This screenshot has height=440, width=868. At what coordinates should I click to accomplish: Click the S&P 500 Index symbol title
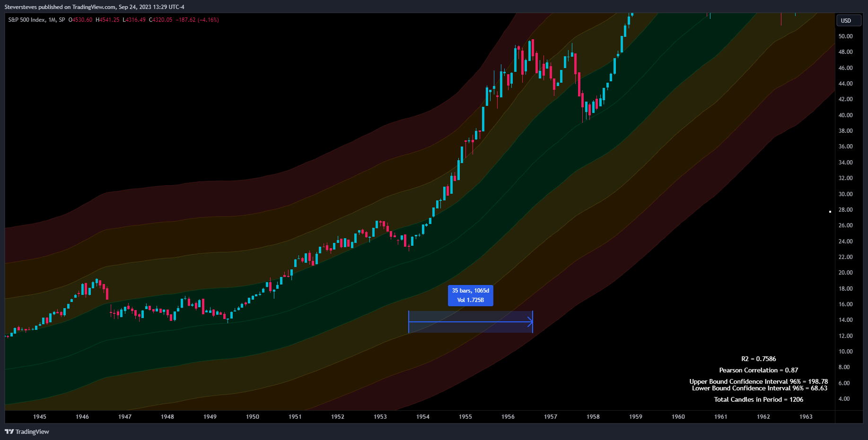point(27,20)
